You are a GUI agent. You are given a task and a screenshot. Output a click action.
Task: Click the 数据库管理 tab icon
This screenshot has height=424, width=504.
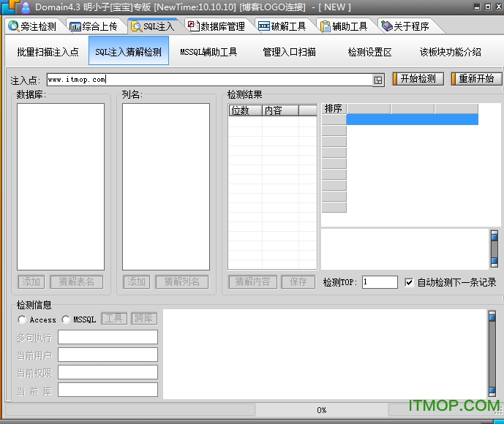tap(193, 26)
